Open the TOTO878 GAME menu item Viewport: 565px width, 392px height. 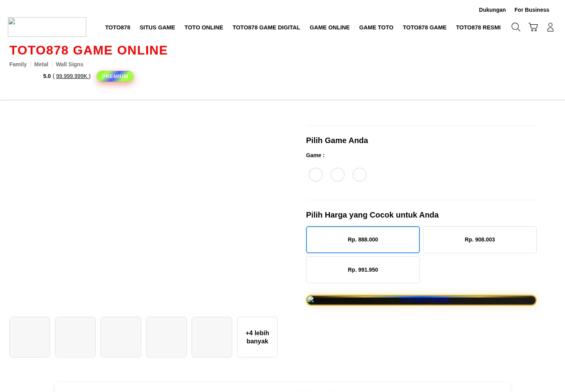point(425,27)
